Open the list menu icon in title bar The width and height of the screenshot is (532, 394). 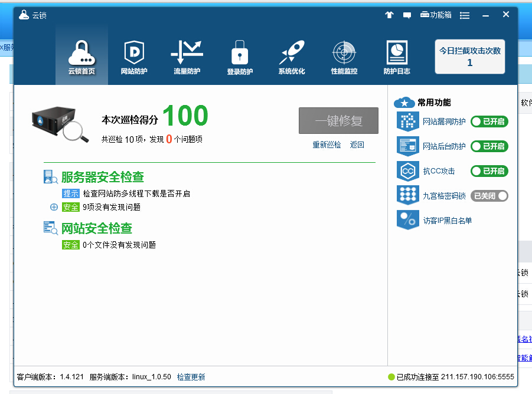tap(465, 15)
